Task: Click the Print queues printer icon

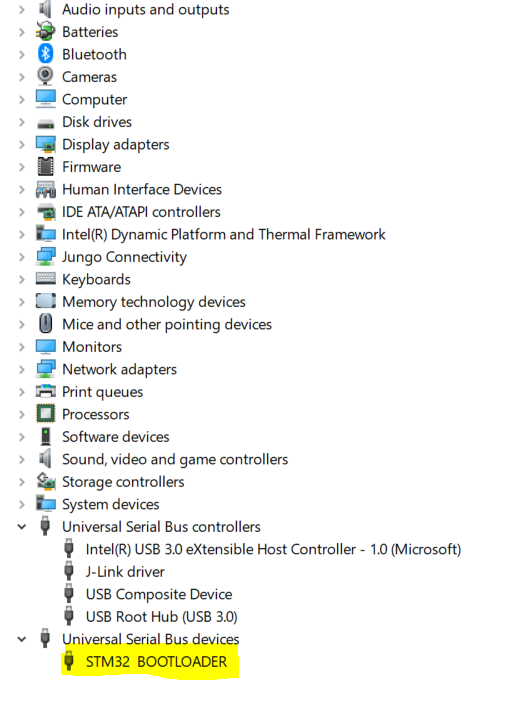Action: (x=45, y=391)
